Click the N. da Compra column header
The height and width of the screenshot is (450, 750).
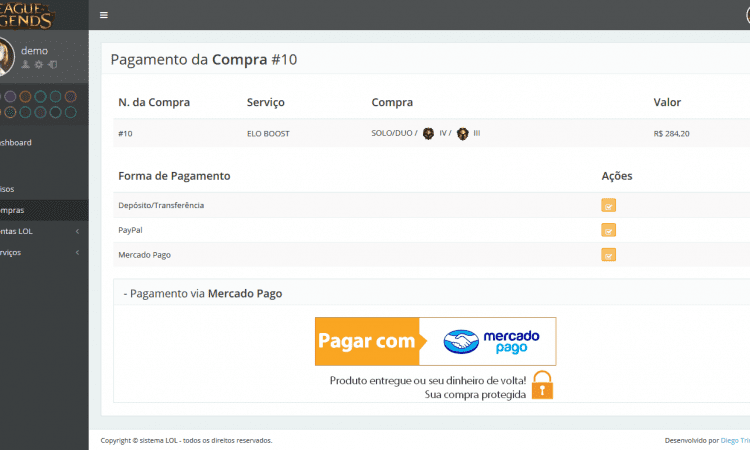pos(154,102)
